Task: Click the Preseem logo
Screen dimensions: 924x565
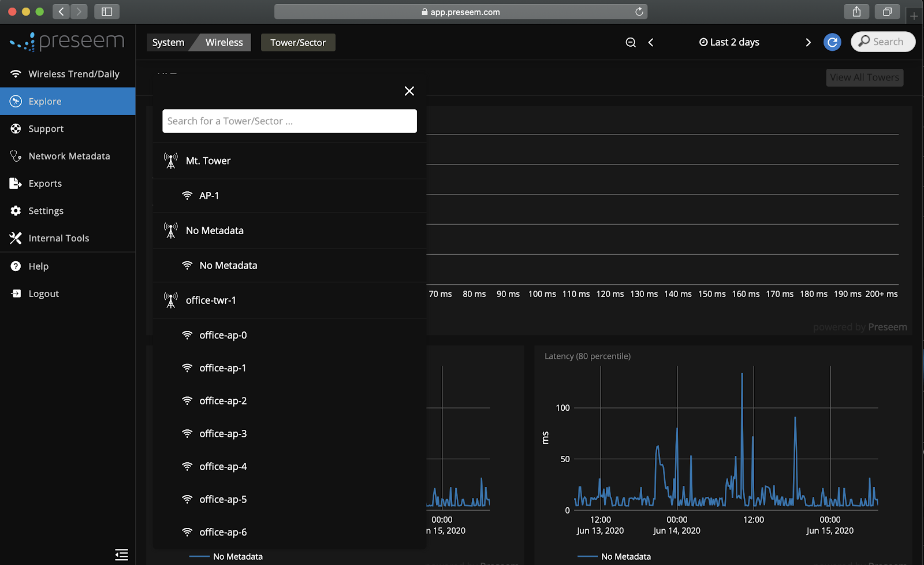Action: 67,42
